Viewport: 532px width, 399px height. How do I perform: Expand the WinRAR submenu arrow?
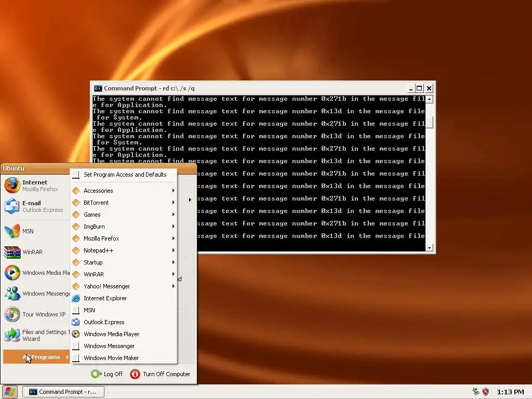pyautogui.click(x=174, y=274)
